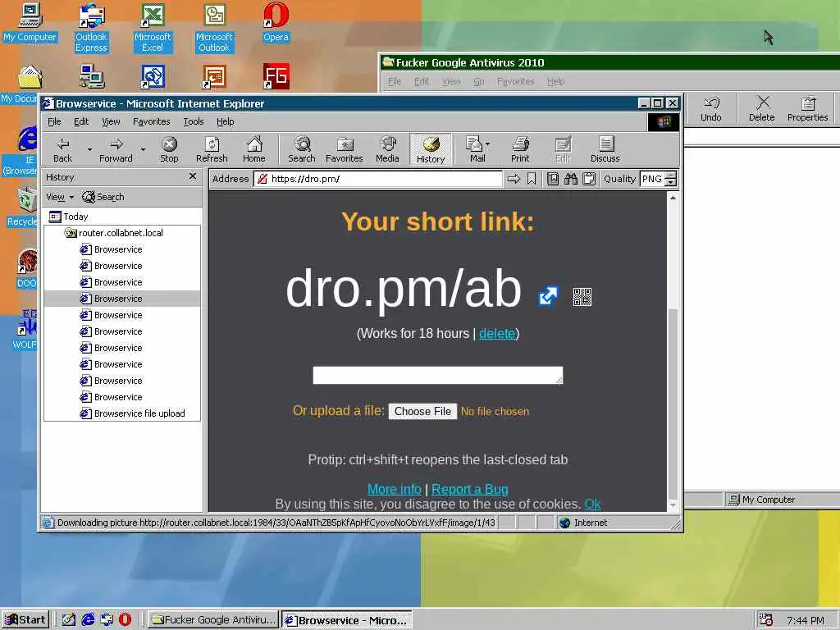The image size is (840, 630).
Task: Go to the Home page
Action: [x=254, y=149]
